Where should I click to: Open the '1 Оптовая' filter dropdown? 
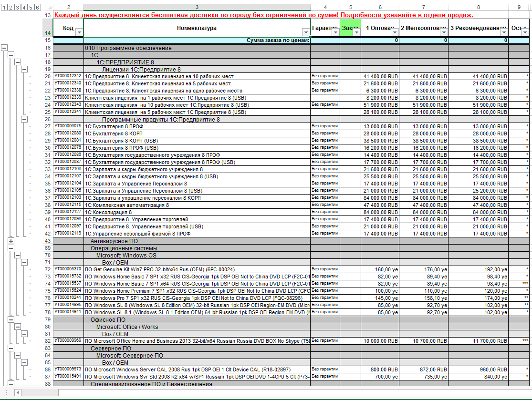(395, 32)
